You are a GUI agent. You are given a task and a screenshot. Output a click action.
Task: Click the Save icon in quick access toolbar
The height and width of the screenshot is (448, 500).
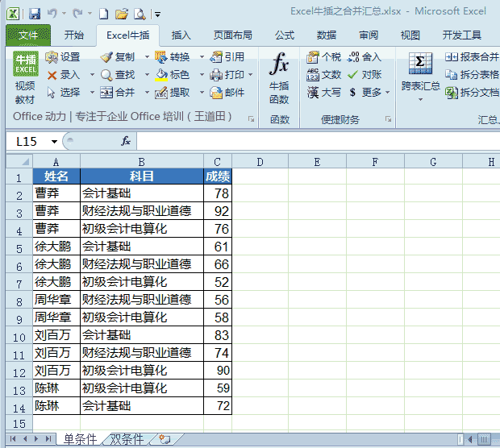click(35, 14)
